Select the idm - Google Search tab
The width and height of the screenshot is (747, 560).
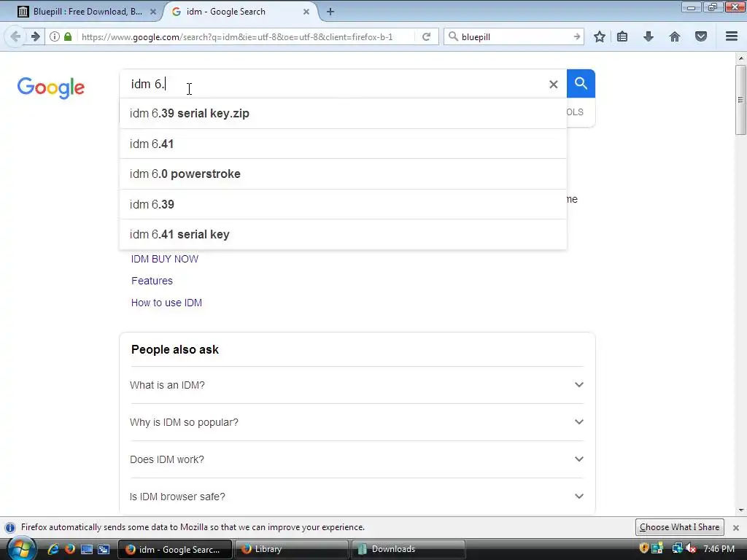coord(241,12)
